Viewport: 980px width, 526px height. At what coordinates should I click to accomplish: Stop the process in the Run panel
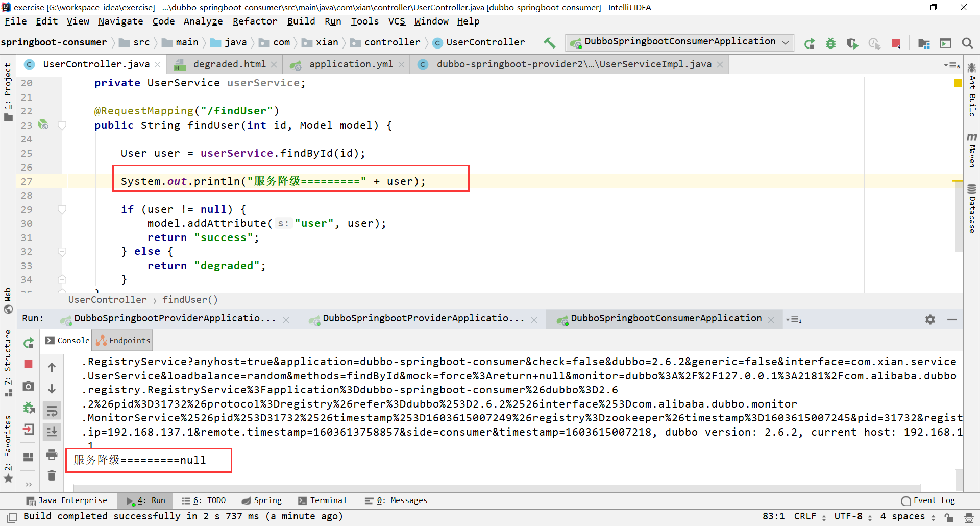[x=29, y=364]
